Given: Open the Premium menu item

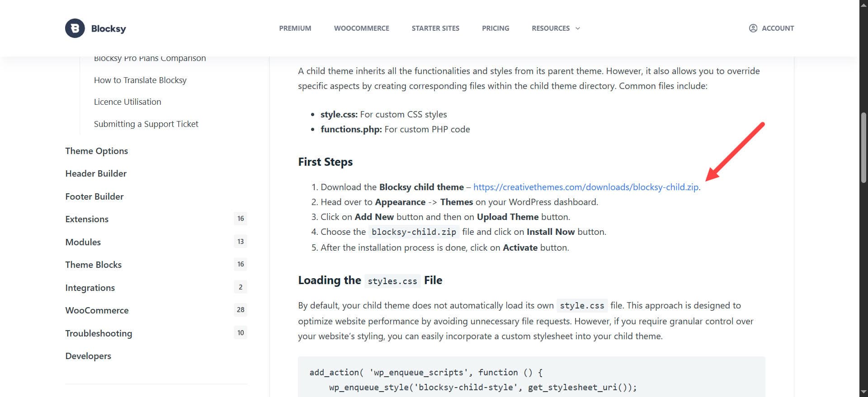Looking at the screenshot, I should click(x=295, y=28).
